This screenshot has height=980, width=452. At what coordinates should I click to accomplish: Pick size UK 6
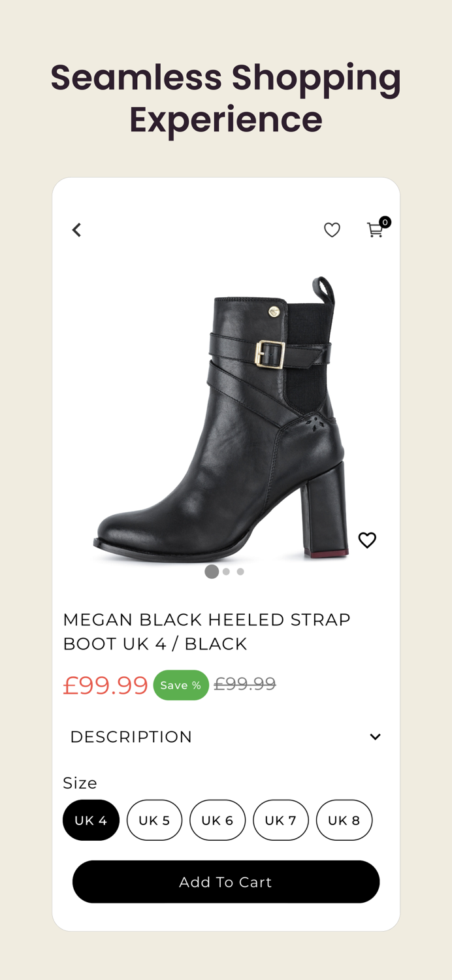coord(218,820)
